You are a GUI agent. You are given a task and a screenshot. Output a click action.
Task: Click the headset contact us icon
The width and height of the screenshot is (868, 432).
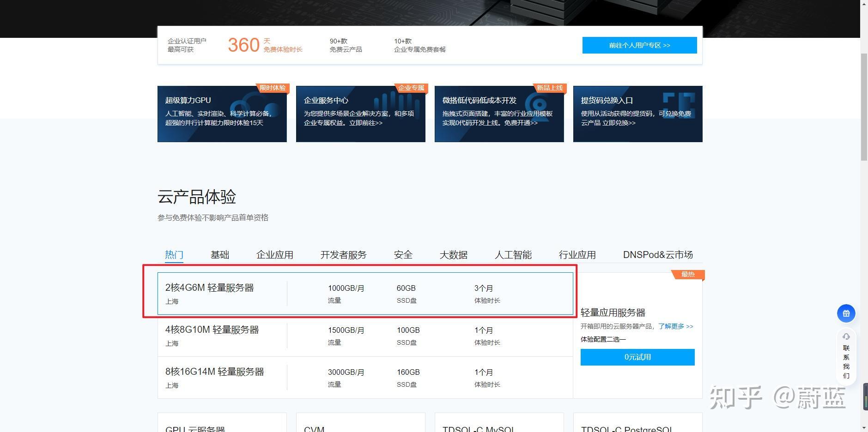[846, 337]
